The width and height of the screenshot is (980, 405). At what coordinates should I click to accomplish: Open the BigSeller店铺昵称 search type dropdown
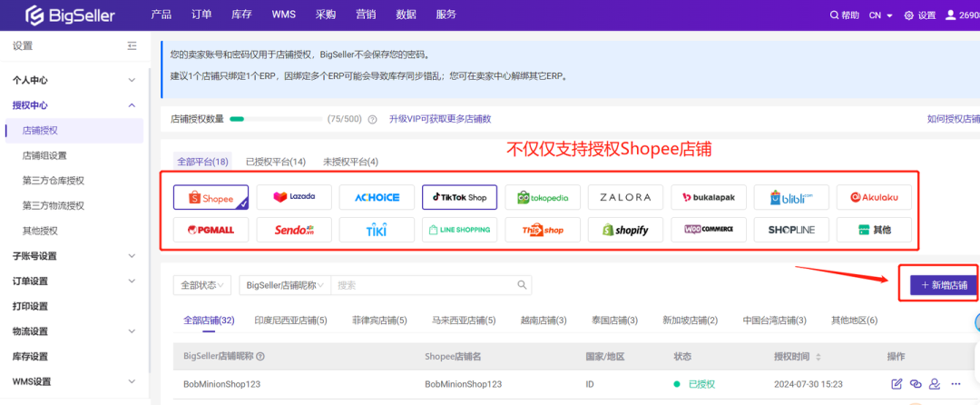pyautogui.click(x=285, y=285)
